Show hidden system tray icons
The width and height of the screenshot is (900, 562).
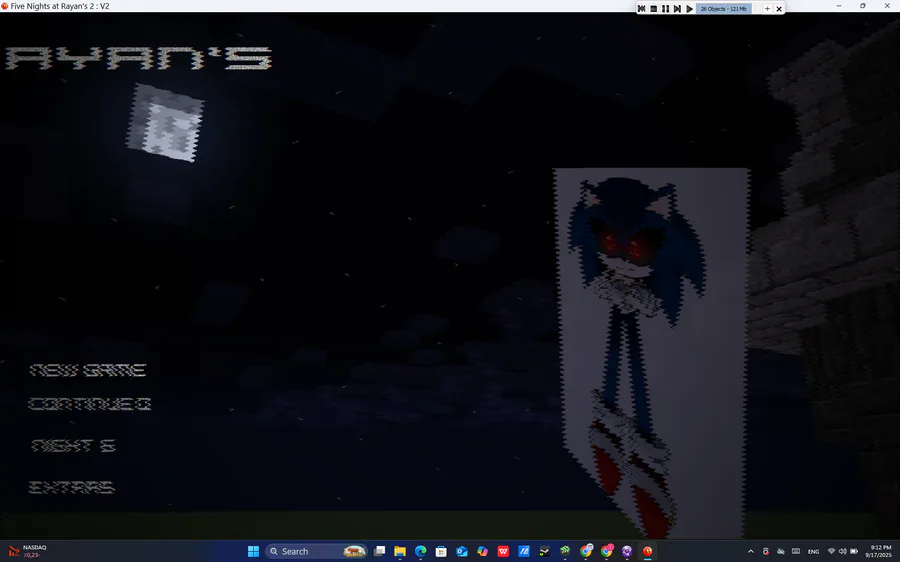[750, 551]
